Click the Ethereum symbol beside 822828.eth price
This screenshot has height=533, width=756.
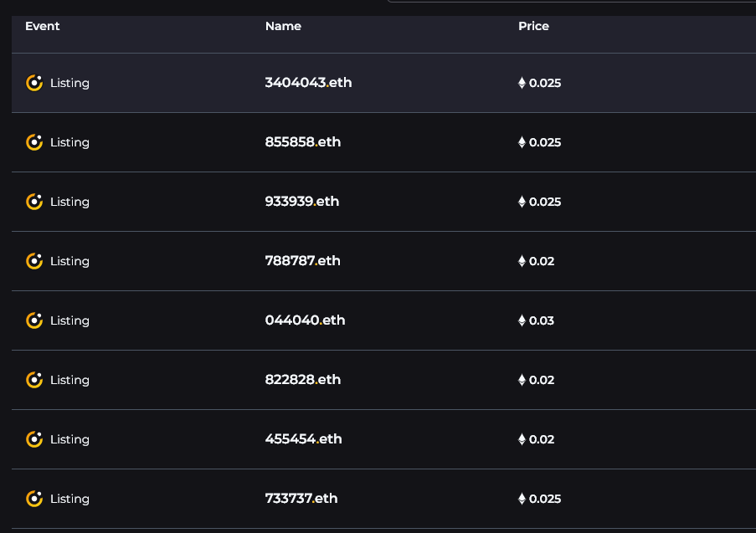click(522, 380)
